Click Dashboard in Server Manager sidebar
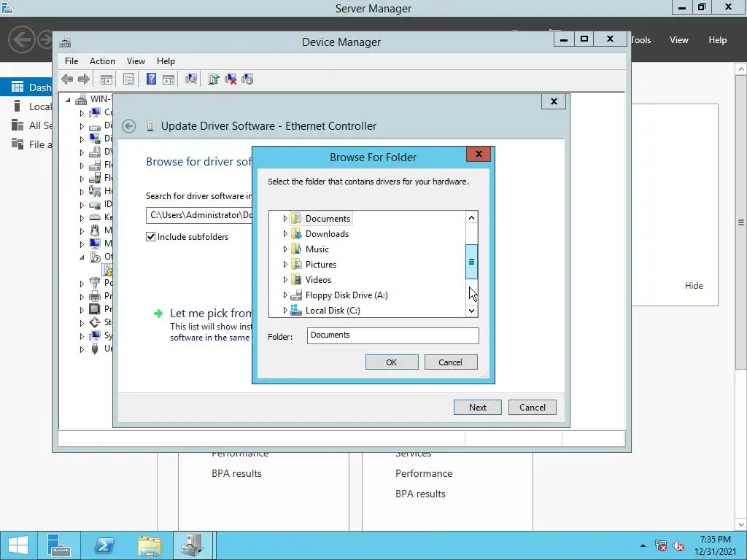The height and width of the screenshot is (560, 747). coord(27,87)
